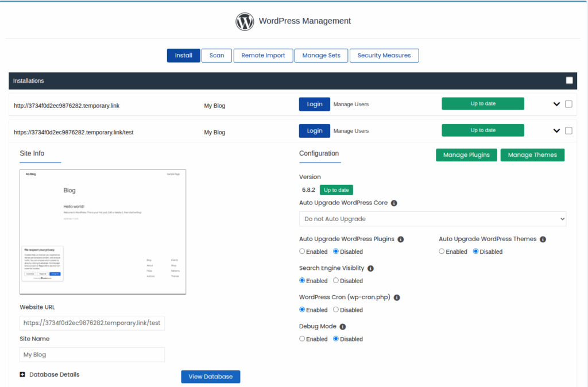Screen dimensions: 588x387
Task: Collapse the test installation details chevron
Action: (556, 130)
